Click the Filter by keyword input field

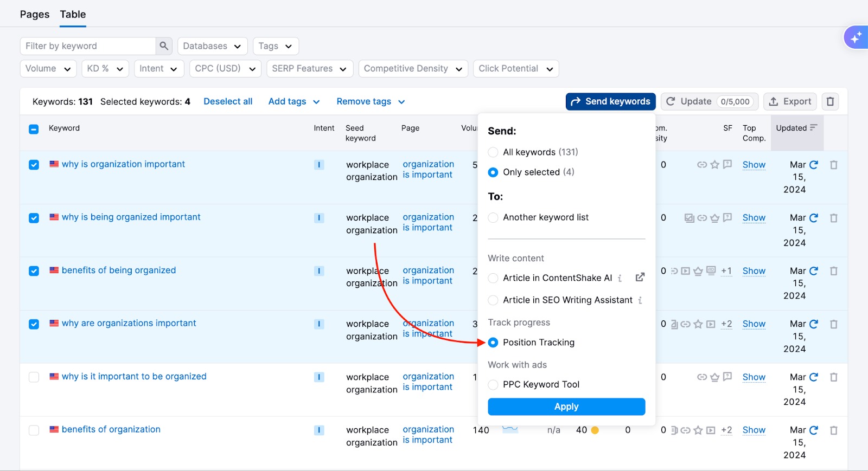click(88, 46)
